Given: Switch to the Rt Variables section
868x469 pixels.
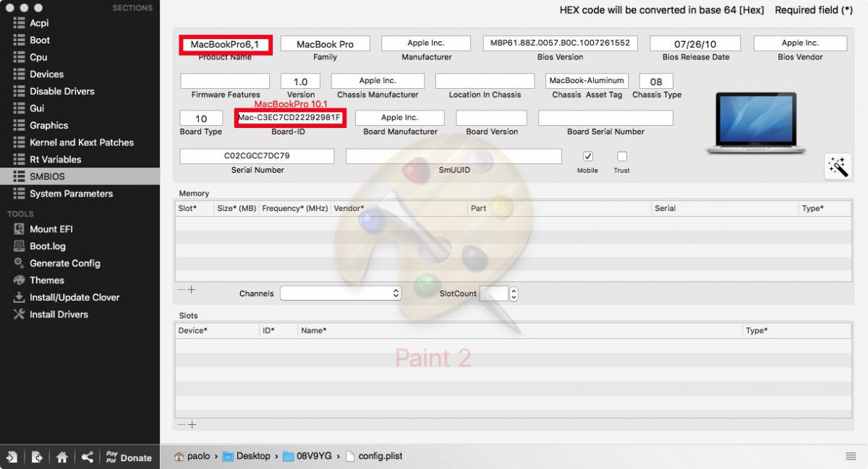Looking at the screenshot, I should 55,160.
